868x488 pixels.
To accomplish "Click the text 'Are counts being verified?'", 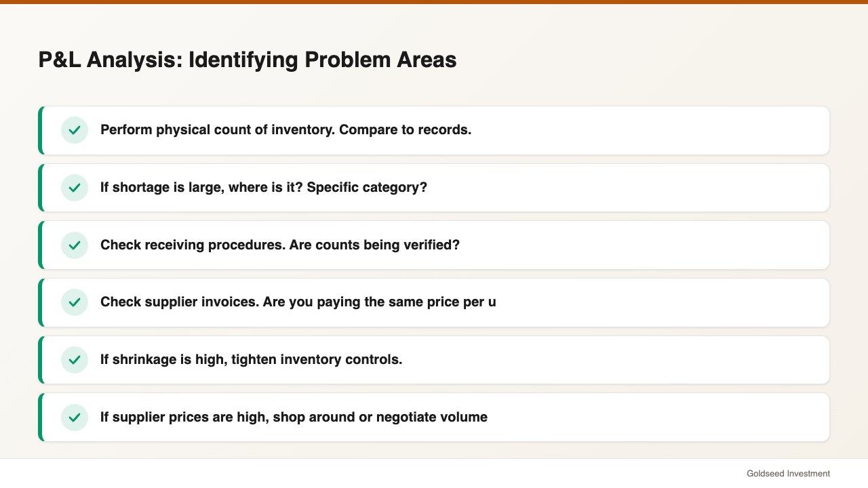I will pyautogui.click(x=374, y=245).
